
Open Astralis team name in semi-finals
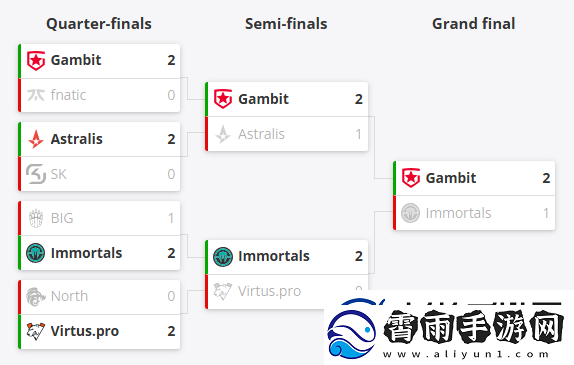tap(261, 134)
